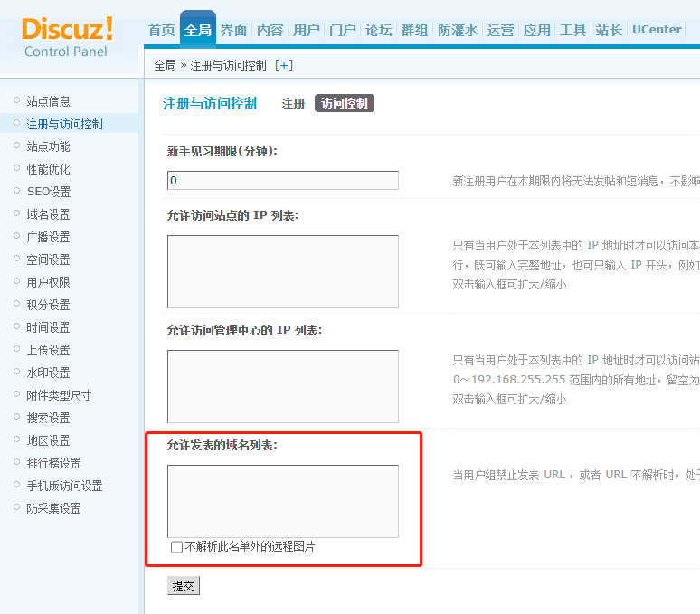Open 空间设置 in the sidebar
This screenshot has height=614, width=700.
48,260
